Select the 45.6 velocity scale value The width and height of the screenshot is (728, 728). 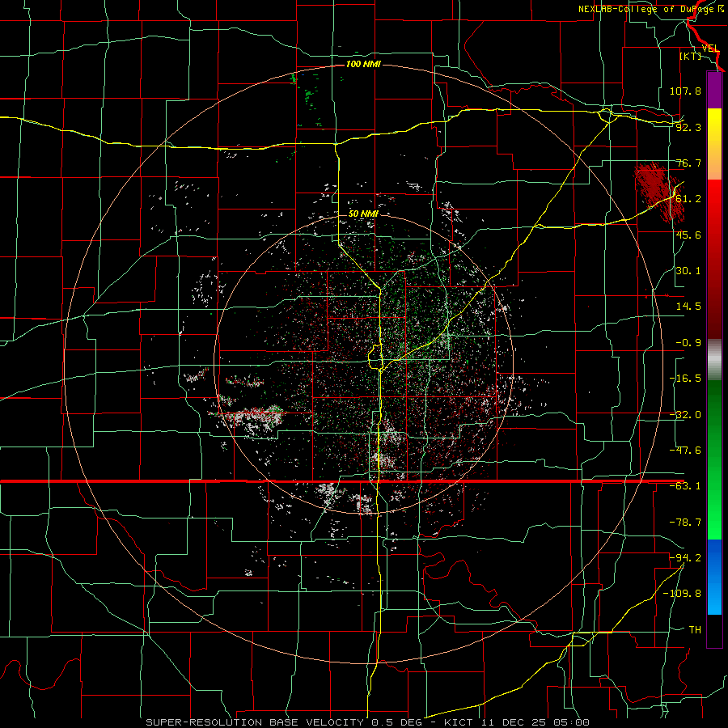pos(688,235)
